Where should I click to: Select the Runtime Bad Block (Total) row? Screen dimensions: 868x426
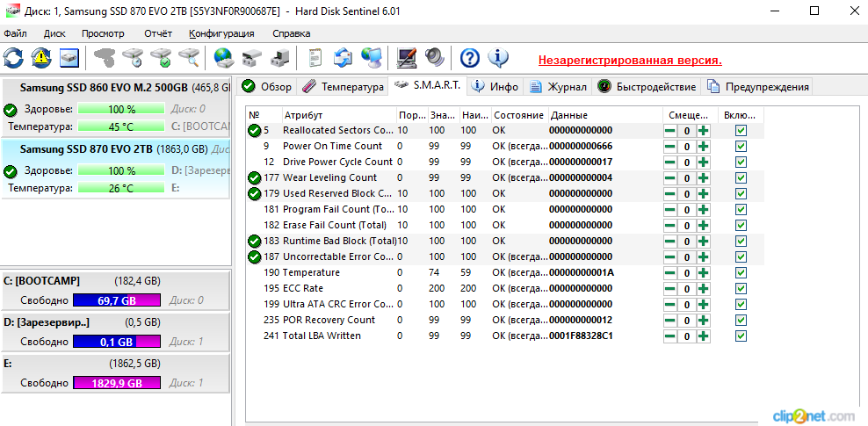[x=505, y=242]
